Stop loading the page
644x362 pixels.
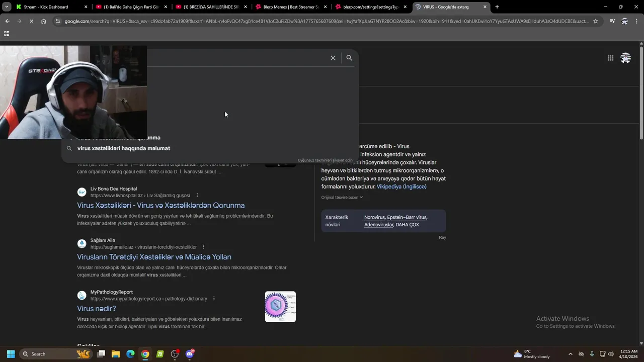[x=31, y=21]
